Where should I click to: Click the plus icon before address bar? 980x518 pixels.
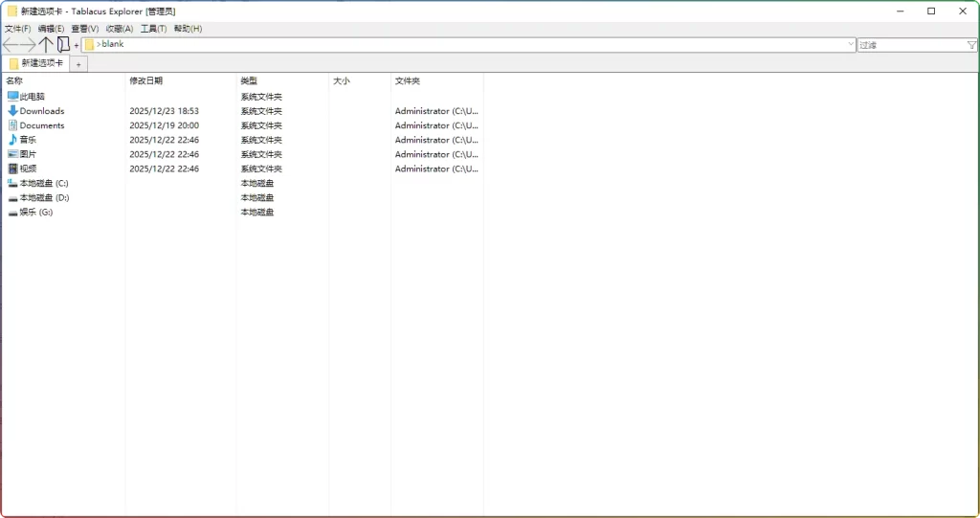tap(77, 45)
